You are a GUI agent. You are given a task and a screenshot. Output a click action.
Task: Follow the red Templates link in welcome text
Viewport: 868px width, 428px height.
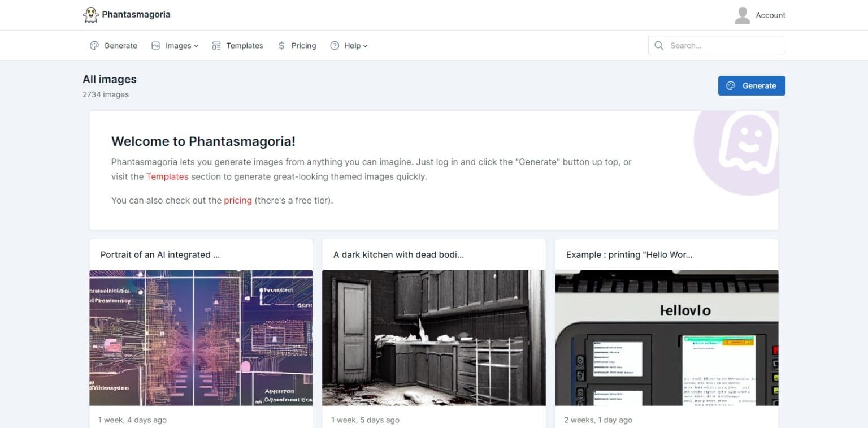tap(167, 176)
